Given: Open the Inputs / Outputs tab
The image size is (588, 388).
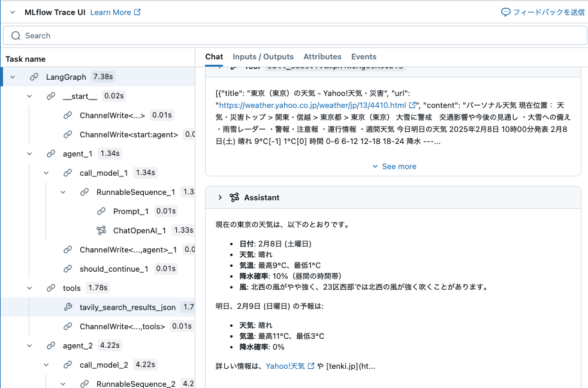Looking at the screenshot, I should point(263,57).
